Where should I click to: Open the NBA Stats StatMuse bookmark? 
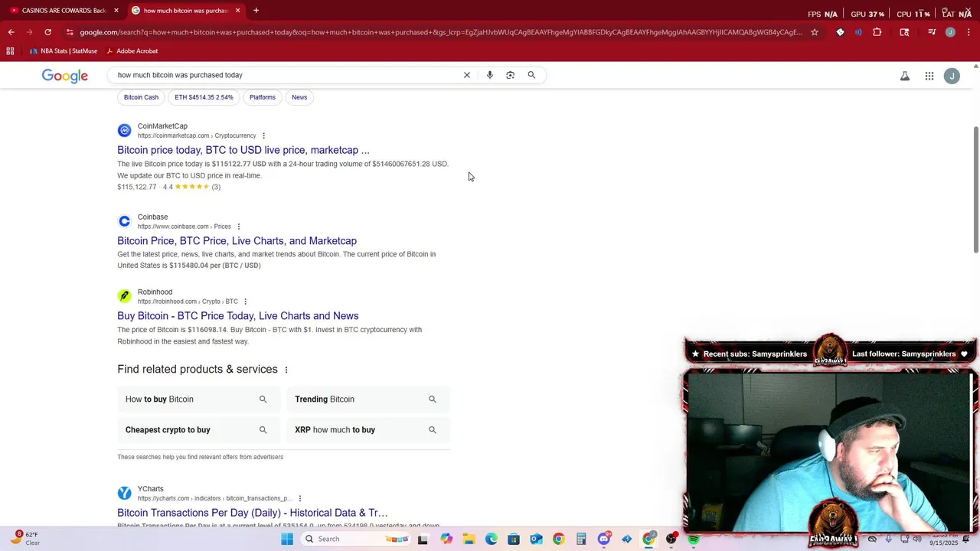pyautogui.click(x=64, y=51)
